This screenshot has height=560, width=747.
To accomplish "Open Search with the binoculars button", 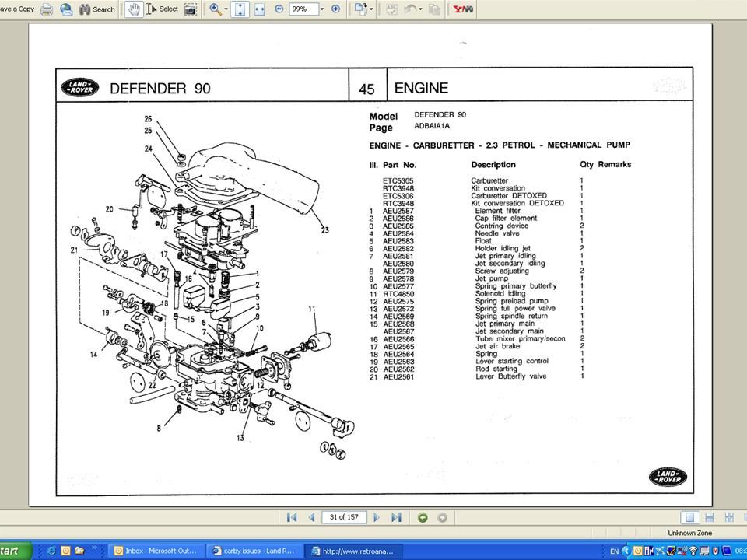I will [96, 9].
